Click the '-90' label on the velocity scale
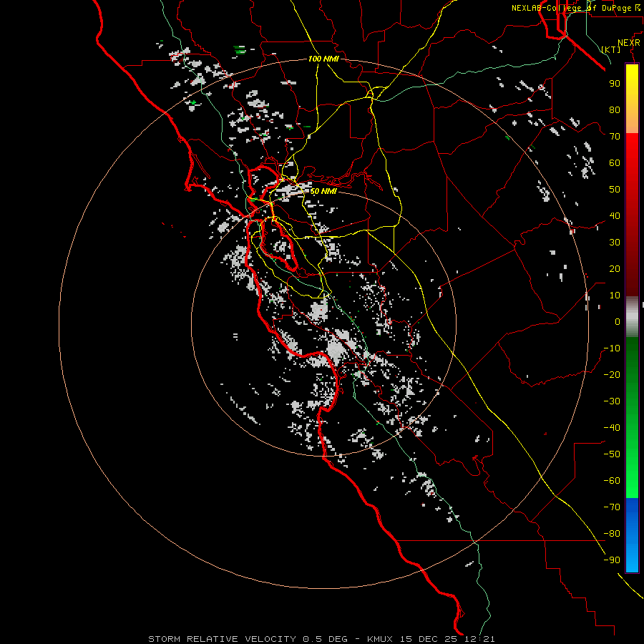Screen dimensions: 644x644 coord(612,560)
